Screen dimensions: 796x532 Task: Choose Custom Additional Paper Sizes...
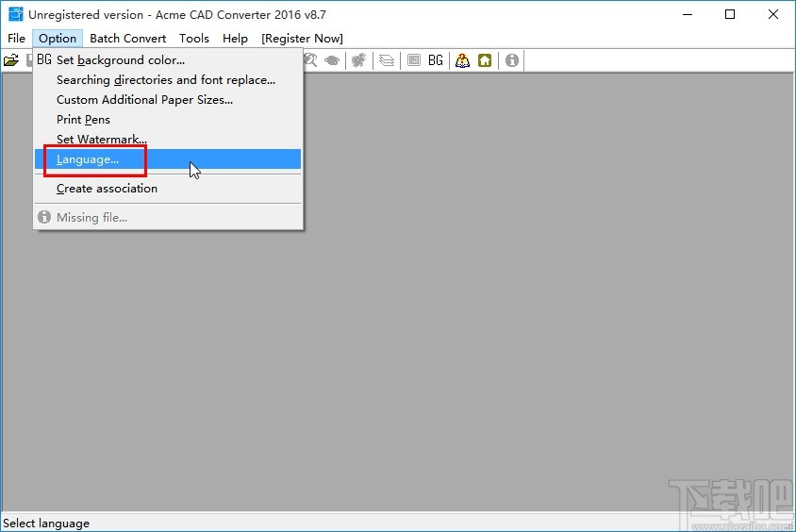pyautogui.click(x=168, y=99)
